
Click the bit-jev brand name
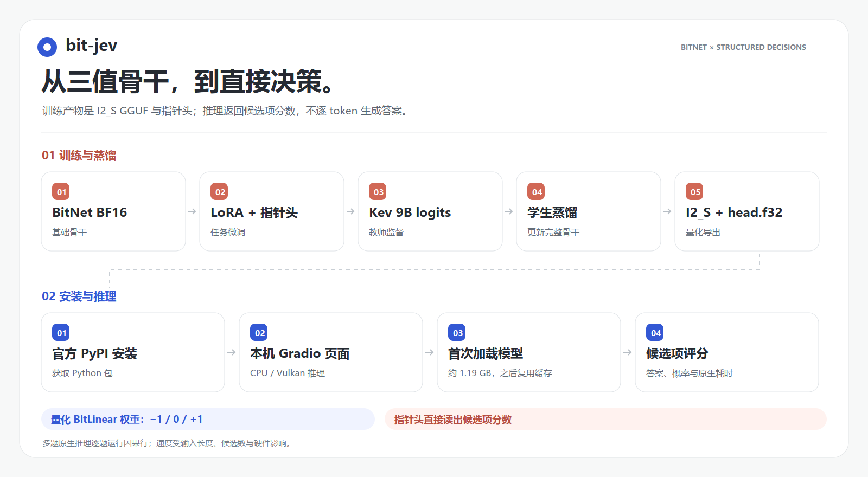click(91, 46)
